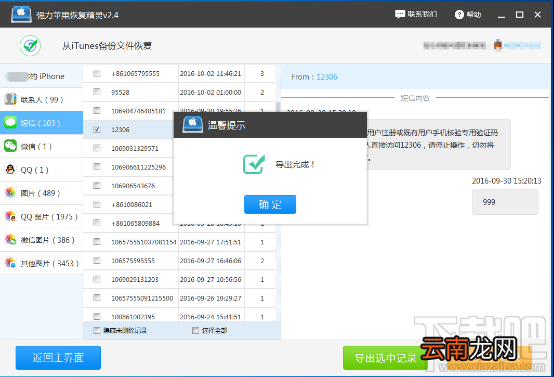Screen dimensions: 554x377
Task: Check the box for +861065795555
Action: coord(96,73)
